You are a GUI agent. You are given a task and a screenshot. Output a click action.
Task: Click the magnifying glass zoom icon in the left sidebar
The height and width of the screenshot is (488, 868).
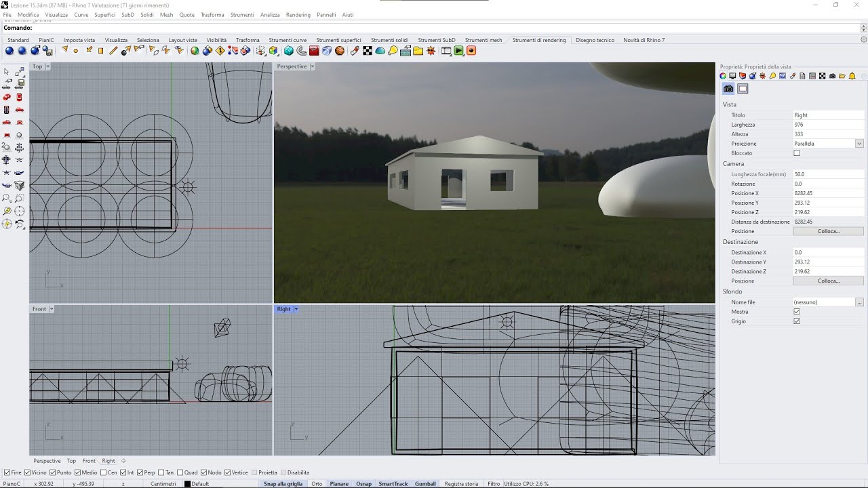click(7, 199)
